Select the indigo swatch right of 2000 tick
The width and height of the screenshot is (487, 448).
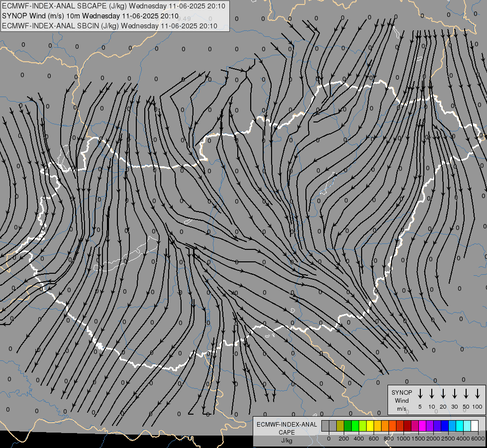click(437, 426)
